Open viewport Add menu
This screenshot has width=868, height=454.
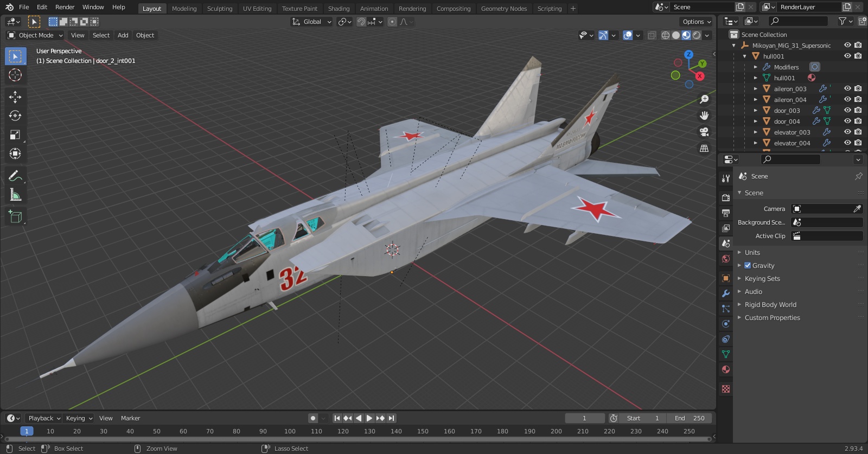click(123, 35)
